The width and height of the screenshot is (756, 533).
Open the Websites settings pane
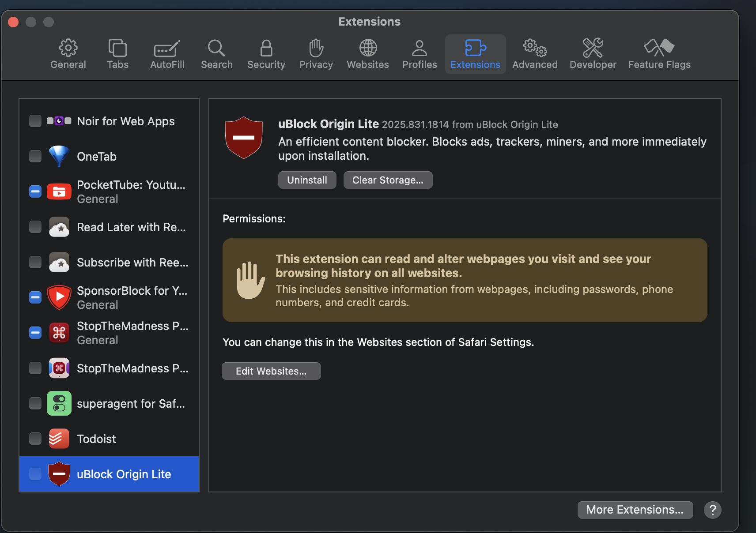coord(368,54)
